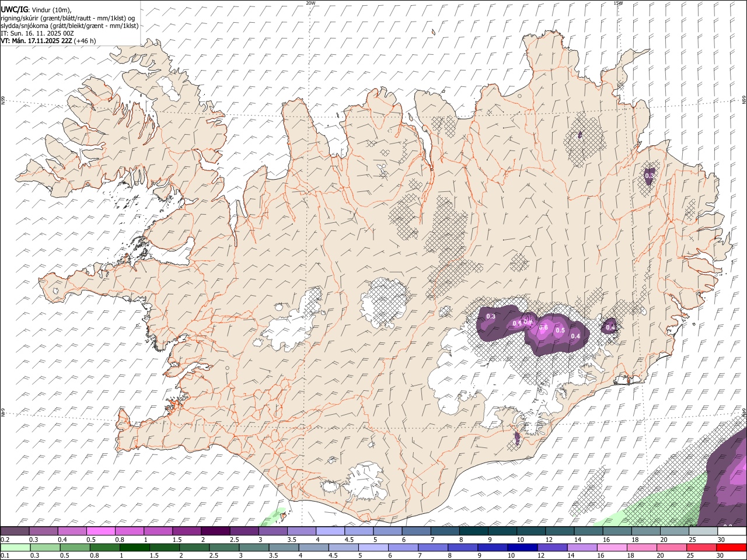Select the darkest purple swatch between 2 and 2.5, top row

point(215,531)
